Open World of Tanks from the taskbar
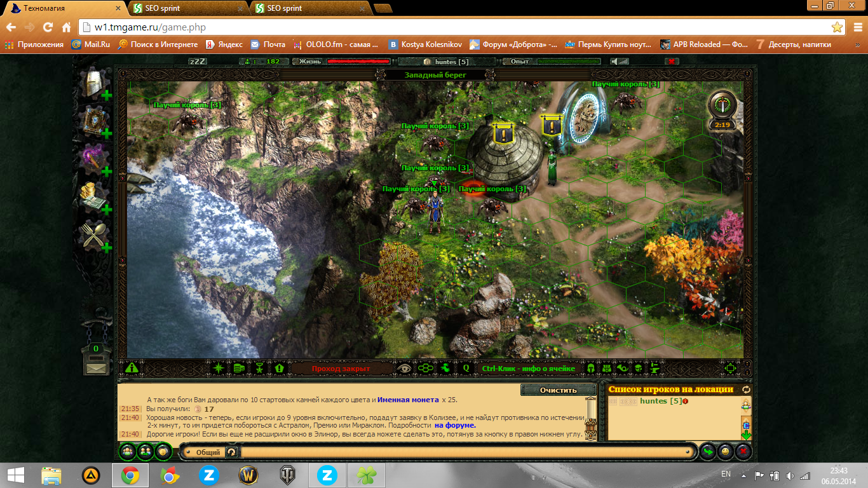 pyautogui.click(x=287, y=475)
